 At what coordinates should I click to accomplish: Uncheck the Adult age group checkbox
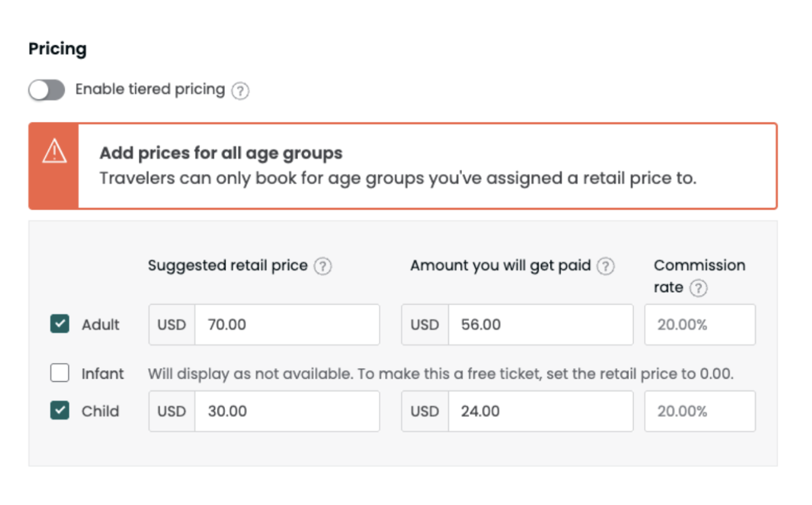60,325
